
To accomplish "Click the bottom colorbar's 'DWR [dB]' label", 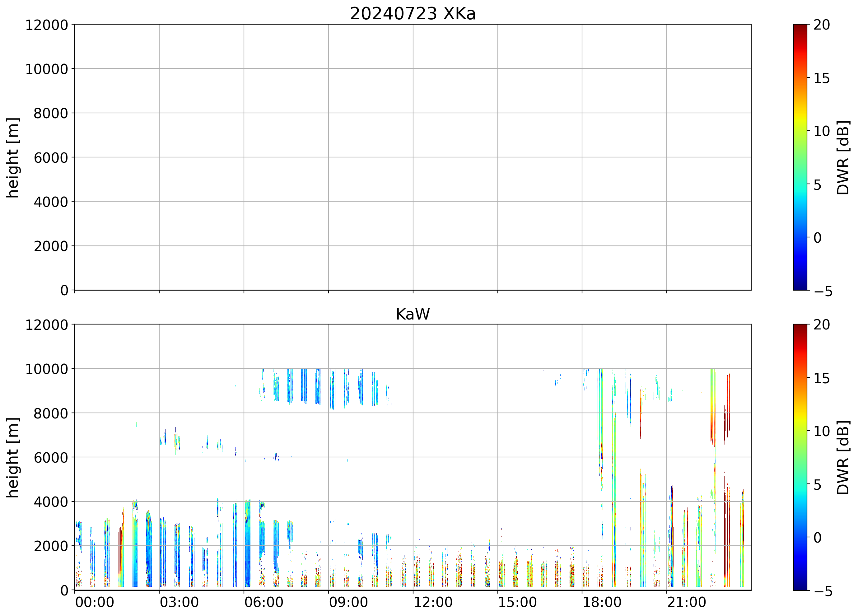I will (843, 457).
